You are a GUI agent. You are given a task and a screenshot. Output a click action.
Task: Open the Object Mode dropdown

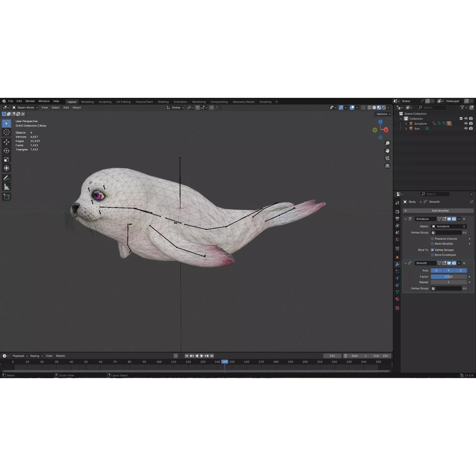[25, 108]
